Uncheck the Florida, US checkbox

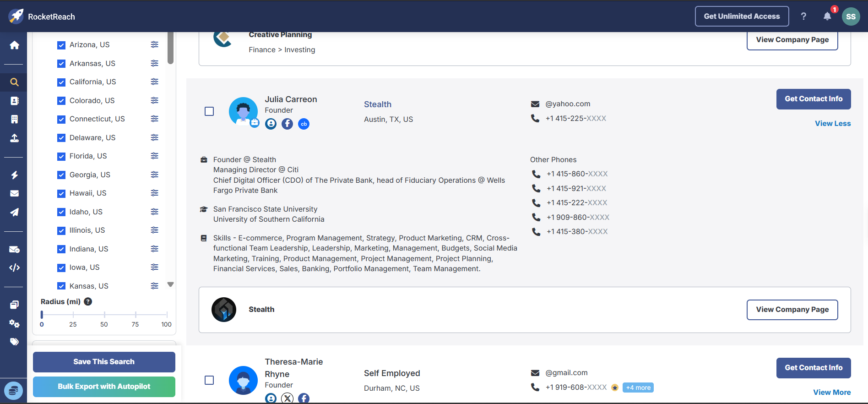click(61, 156)
